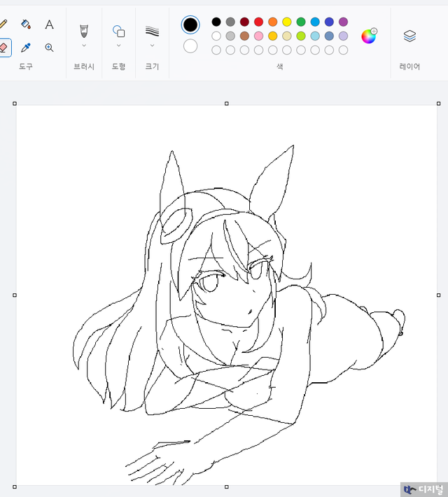
Task: Pick the light gray palette color
Action: pyautogui.click(x=230, y=36)
